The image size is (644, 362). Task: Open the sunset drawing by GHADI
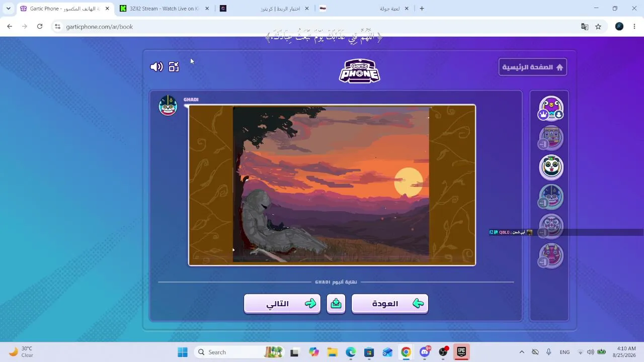click(x=332, y=185)
